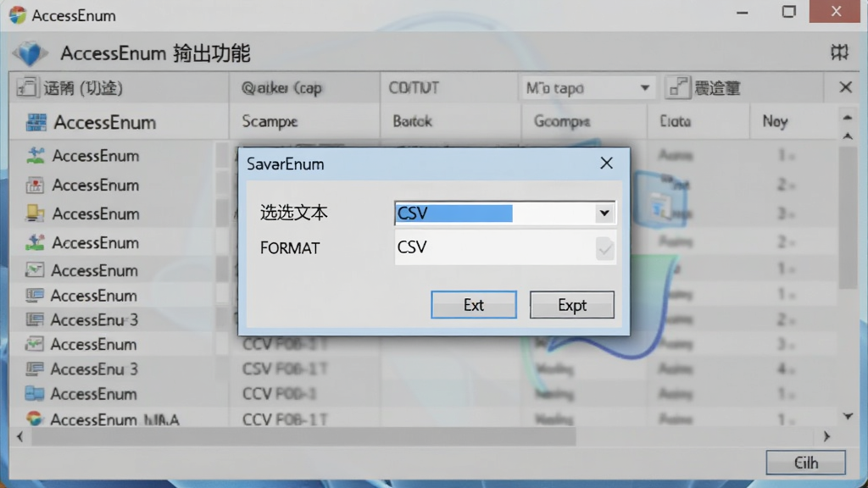The image size is (868, 488).
Task: Click the blue folder icon of CCV F00-1 row
Action: [34, 393]
